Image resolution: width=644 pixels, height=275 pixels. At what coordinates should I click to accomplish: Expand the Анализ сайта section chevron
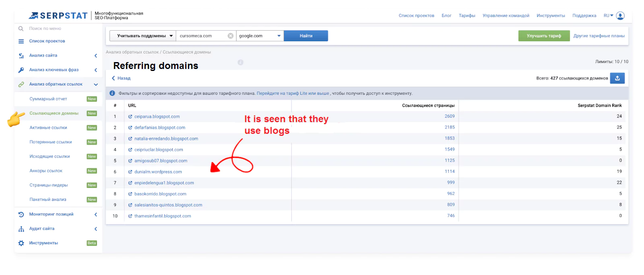96,56
